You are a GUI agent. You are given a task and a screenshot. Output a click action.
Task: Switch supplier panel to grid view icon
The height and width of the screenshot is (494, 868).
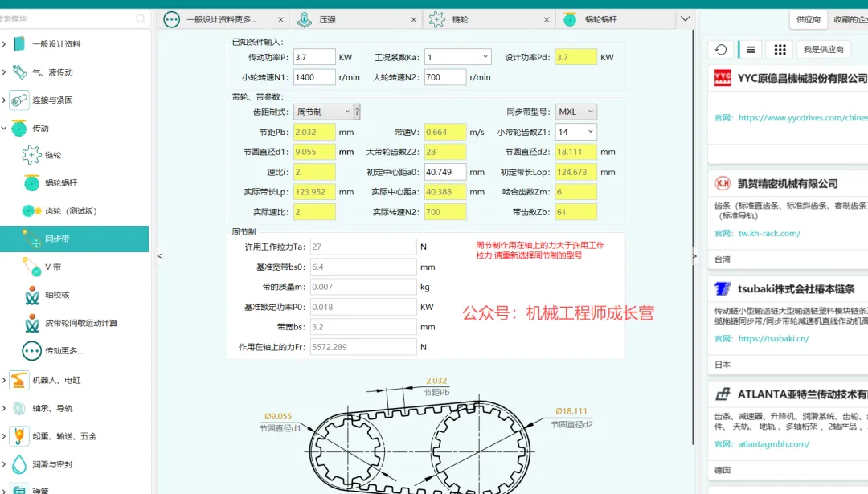[x=780, y=50]
